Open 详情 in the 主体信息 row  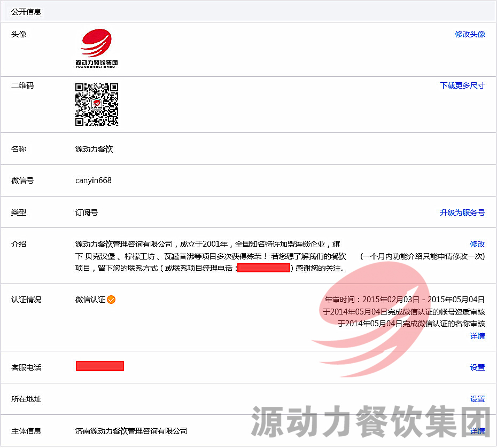tap(477, 431)
